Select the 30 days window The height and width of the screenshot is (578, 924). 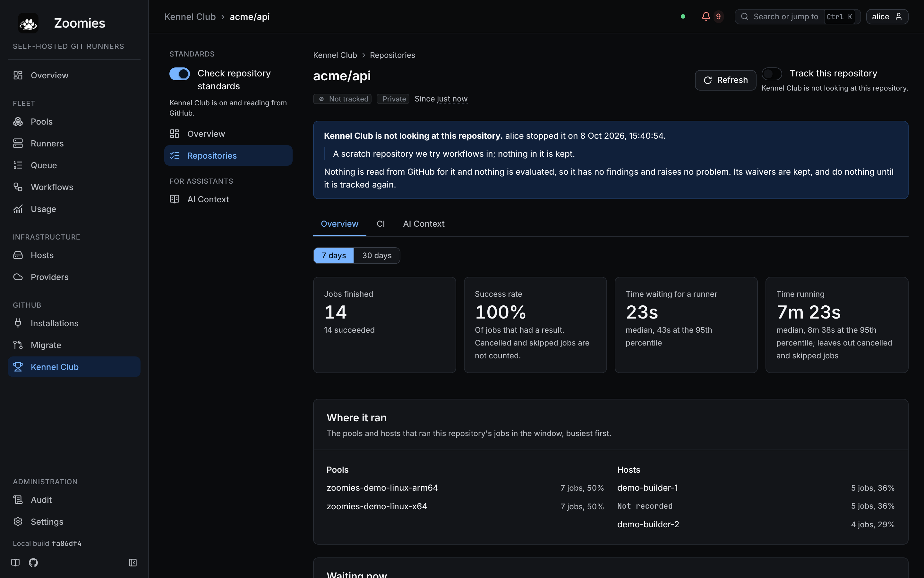click(377, 255)
